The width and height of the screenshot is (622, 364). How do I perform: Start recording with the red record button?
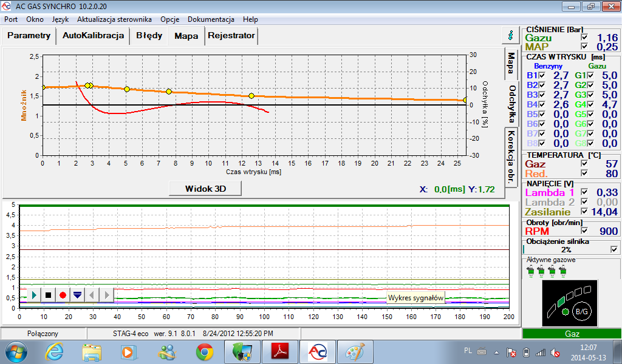click(x=63, y=295)
